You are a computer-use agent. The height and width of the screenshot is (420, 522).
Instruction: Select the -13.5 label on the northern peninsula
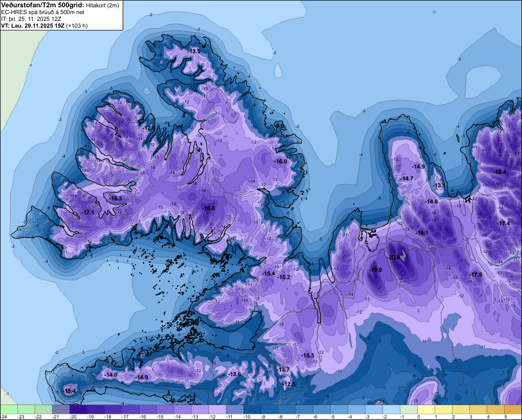click(x=194, y=51)
